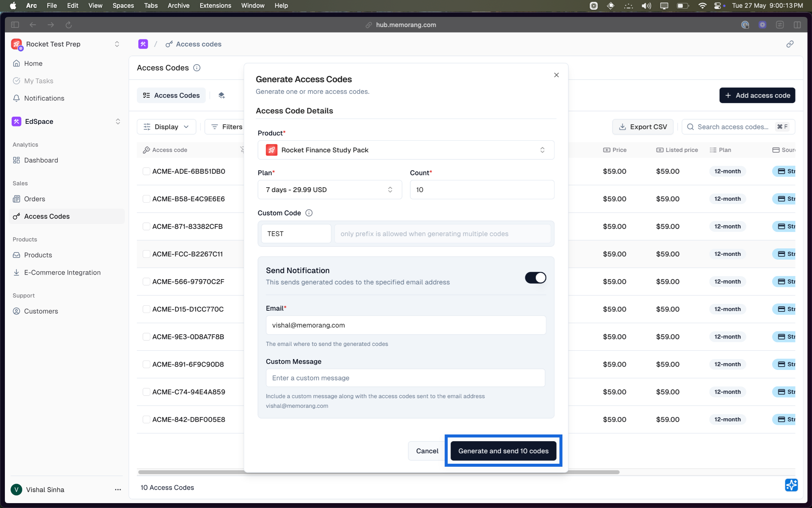This screenshot has height=508, width=812.
Task: Expand the Rocket Test Prep workspace switcher
Action: click(117, 44)
